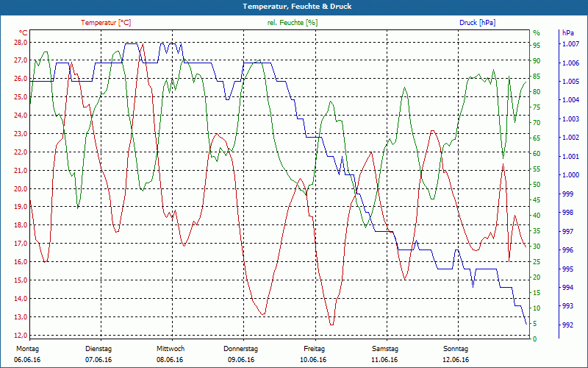Click the "17,0" temperature axis value
This screenshot has height=368, width=588.
click(21, 244)
